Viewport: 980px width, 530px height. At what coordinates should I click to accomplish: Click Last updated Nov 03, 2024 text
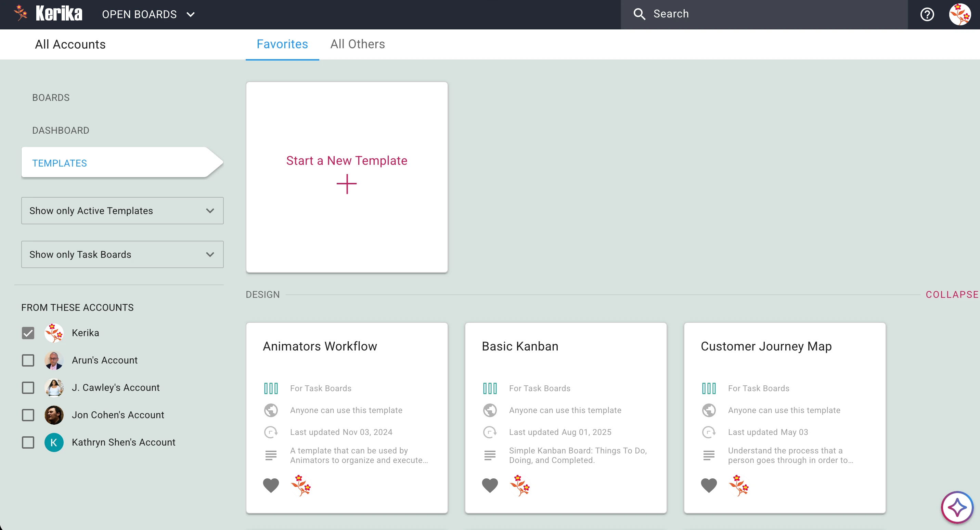point(341,432)
